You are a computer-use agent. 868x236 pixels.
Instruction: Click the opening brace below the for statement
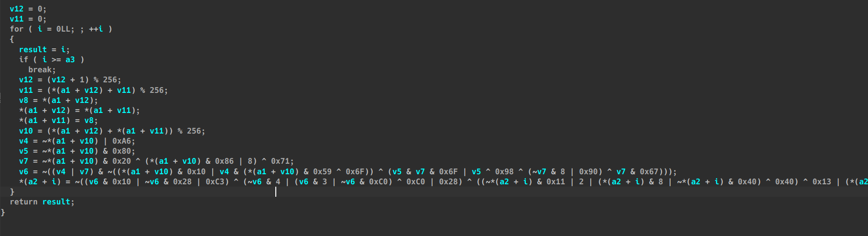tap(12, 39)
